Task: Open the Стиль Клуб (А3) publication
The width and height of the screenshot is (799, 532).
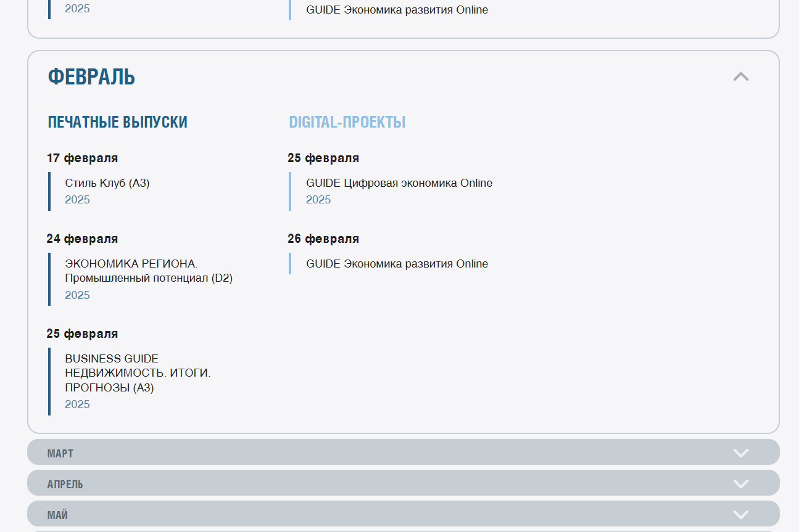Action: 107,183
